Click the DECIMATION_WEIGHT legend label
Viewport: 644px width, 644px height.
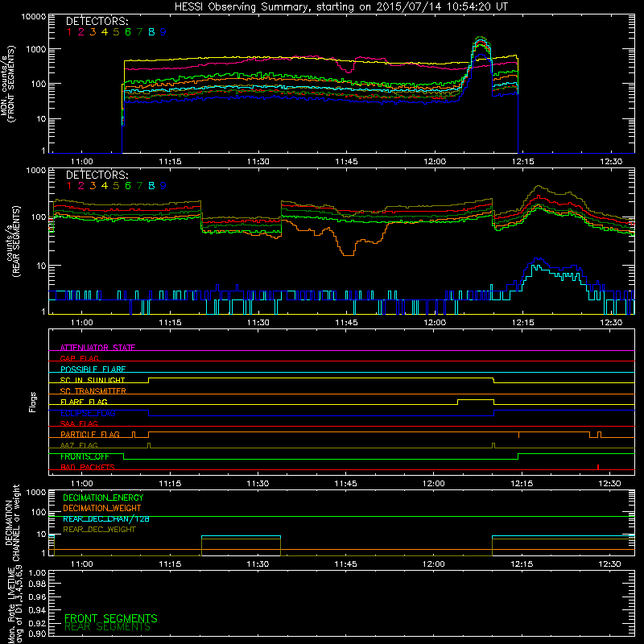[102, 509]
